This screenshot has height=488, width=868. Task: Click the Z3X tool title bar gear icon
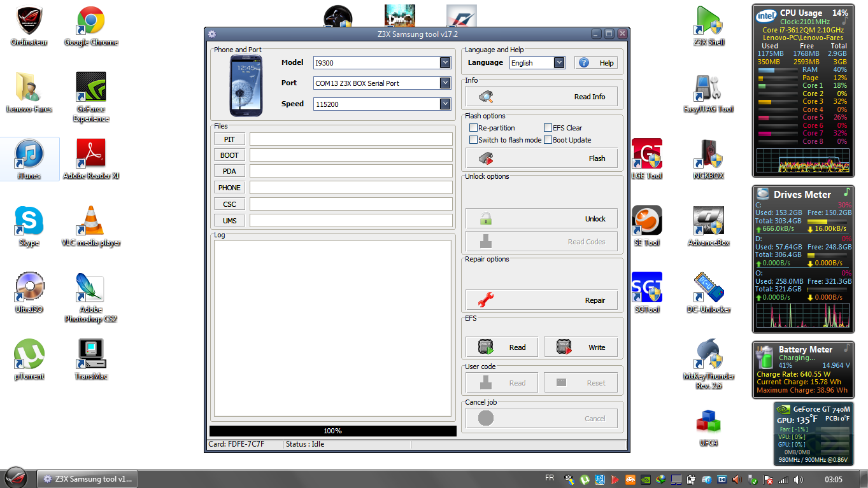pos(212,34)
